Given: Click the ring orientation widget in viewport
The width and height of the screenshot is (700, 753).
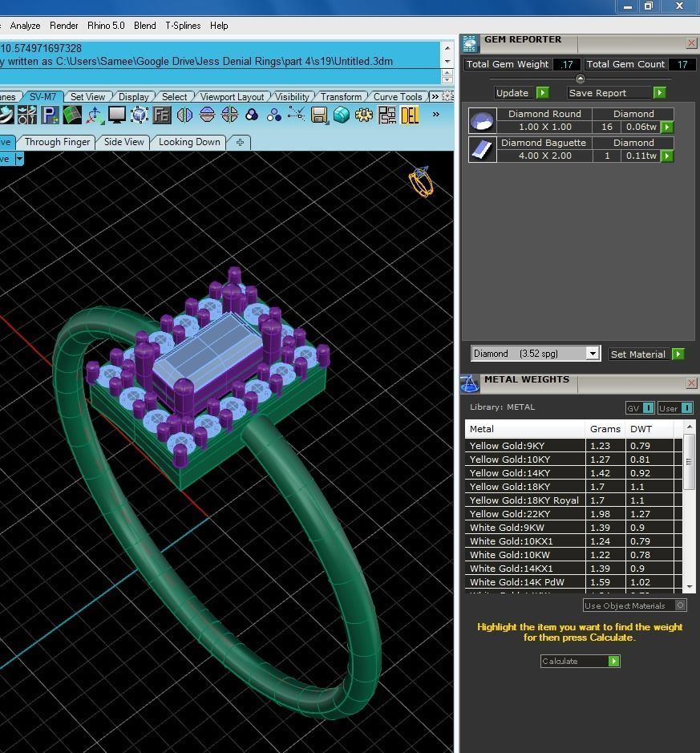Looking at the screenshot, I should (x=421, y=181).
